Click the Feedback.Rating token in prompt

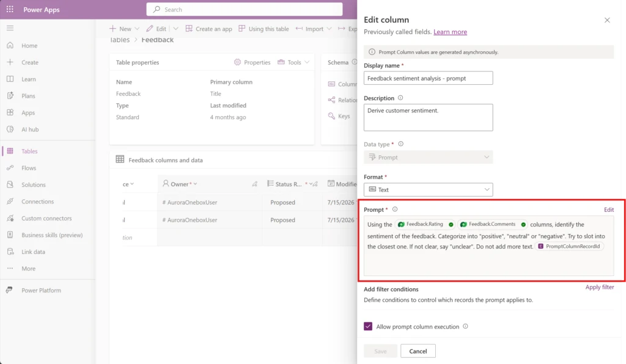tap(425, 225)
